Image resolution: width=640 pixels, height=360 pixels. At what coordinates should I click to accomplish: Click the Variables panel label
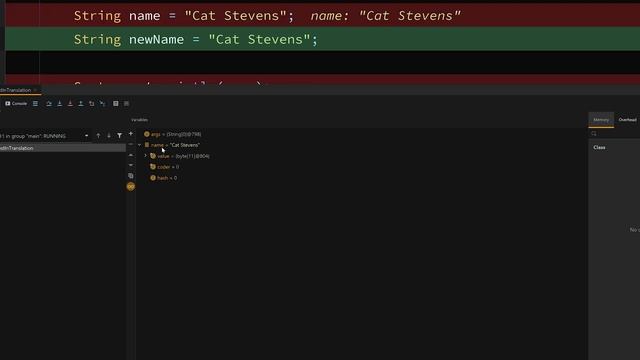(140, 120)
